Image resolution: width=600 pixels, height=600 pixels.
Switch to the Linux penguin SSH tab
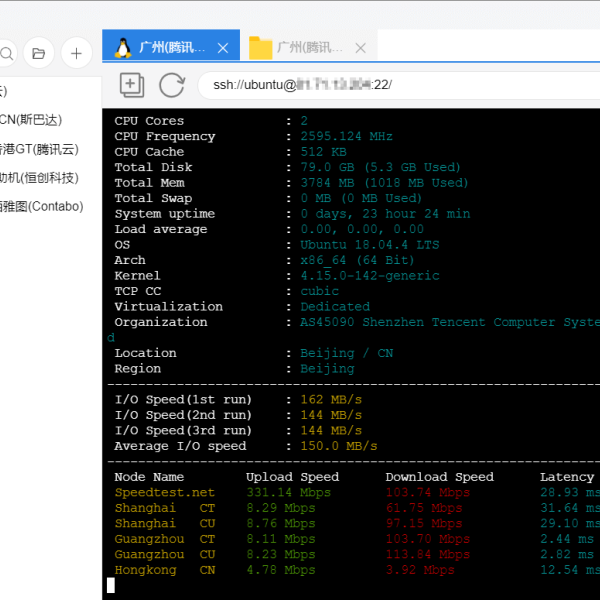point(171,45)
